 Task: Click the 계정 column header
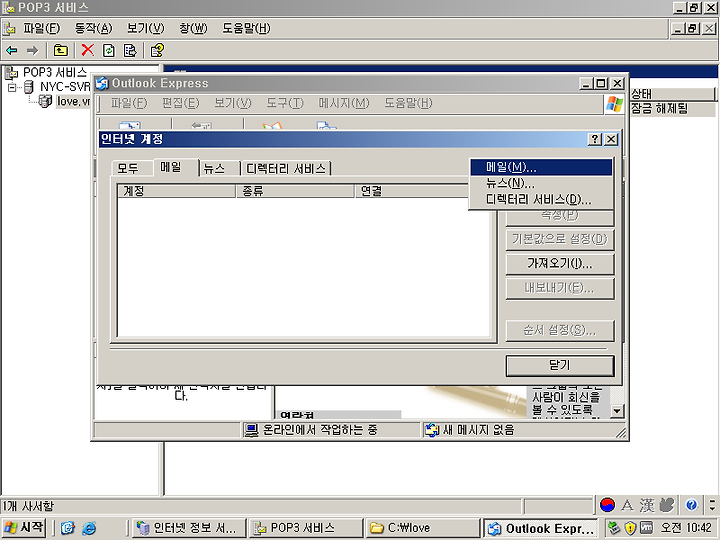pos(177,191)
